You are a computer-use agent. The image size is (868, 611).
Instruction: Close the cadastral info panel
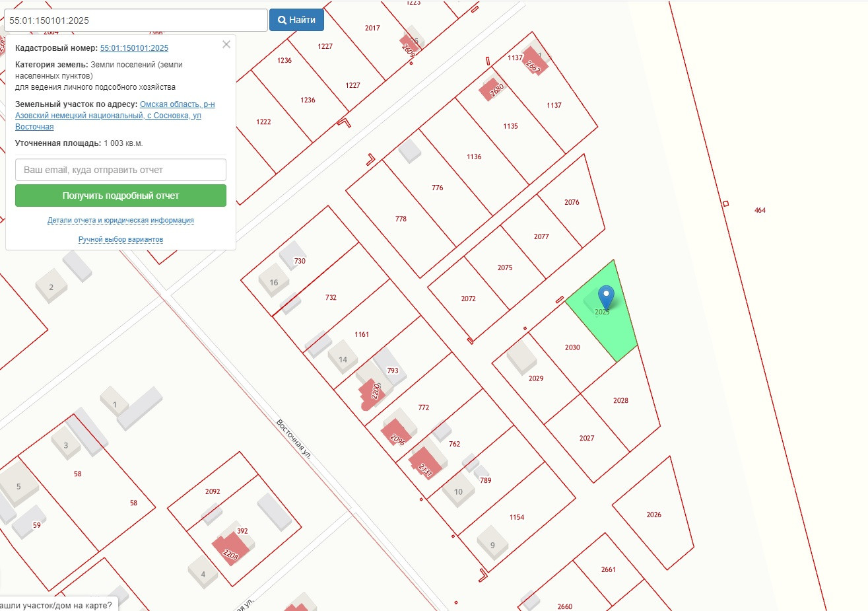226,44
